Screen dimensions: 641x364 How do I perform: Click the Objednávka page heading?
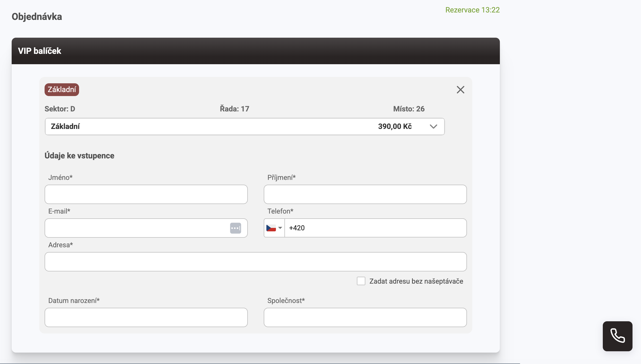[x=37, y=16]
